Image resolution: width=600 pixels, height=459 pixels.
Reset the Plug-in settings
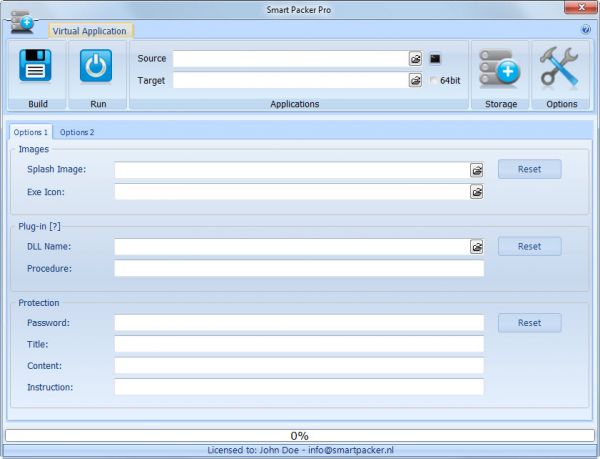(x=530, y=246)
